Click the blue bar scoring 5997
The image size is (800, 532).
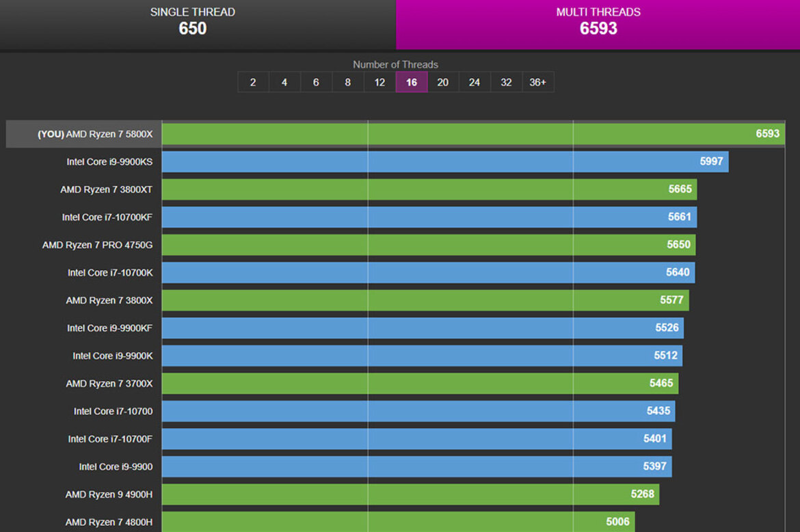[445, 161]
